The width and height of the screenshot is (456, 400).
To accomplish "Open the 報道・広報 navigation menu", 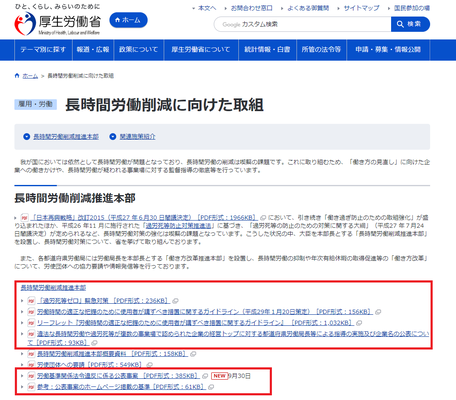I will pos(93,50).
